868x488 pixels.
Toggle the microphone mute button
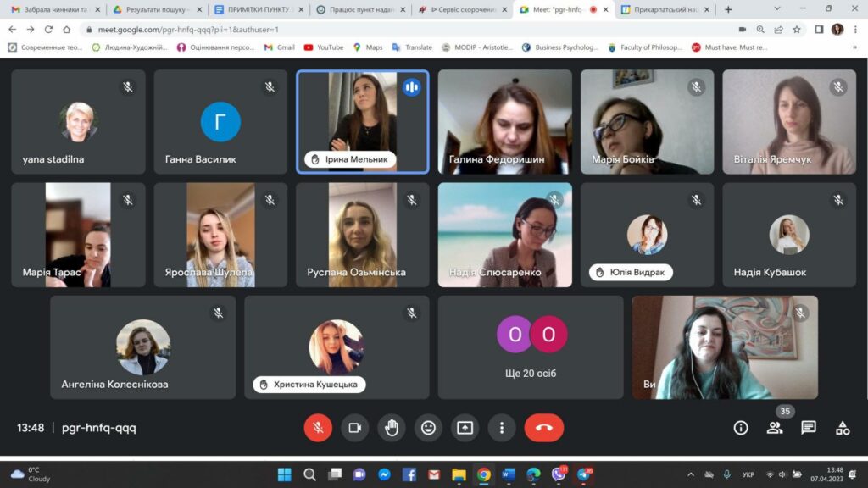(x=318, y=428)
